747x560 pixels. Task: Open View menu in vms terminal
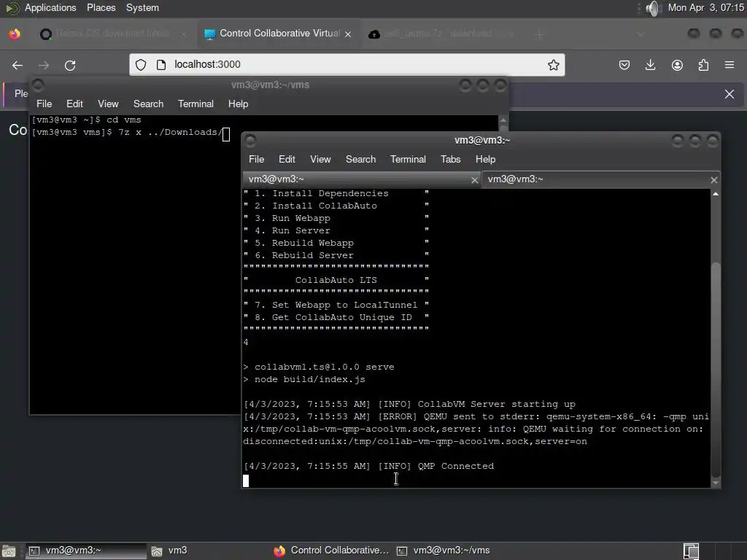click(x=108, y=104)
